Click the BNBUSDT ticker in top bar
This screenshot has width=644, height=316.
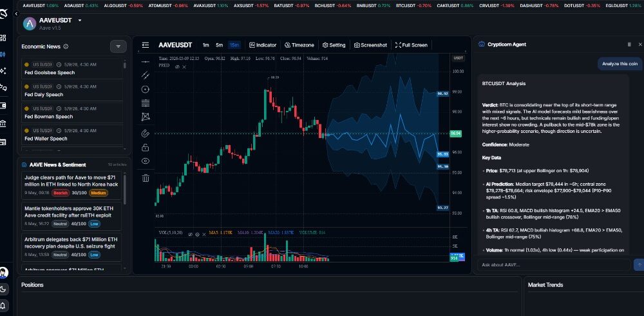374,6
